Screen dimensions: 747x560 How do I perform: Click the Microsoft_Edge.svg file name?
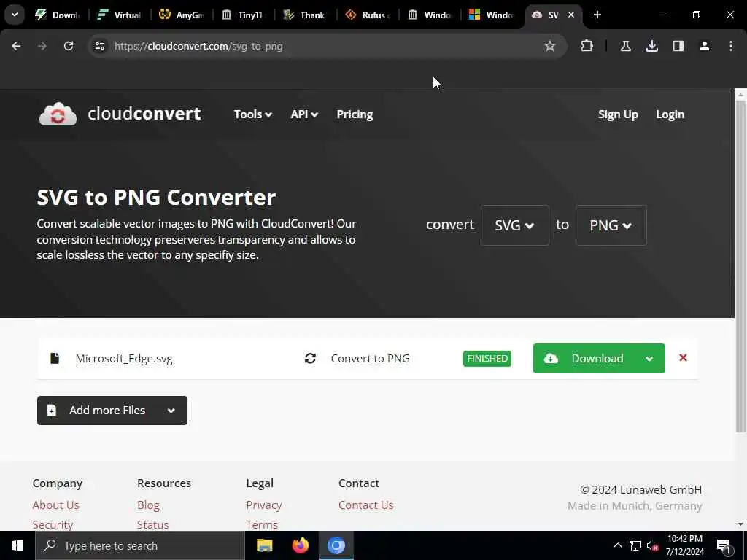point(124,359)
